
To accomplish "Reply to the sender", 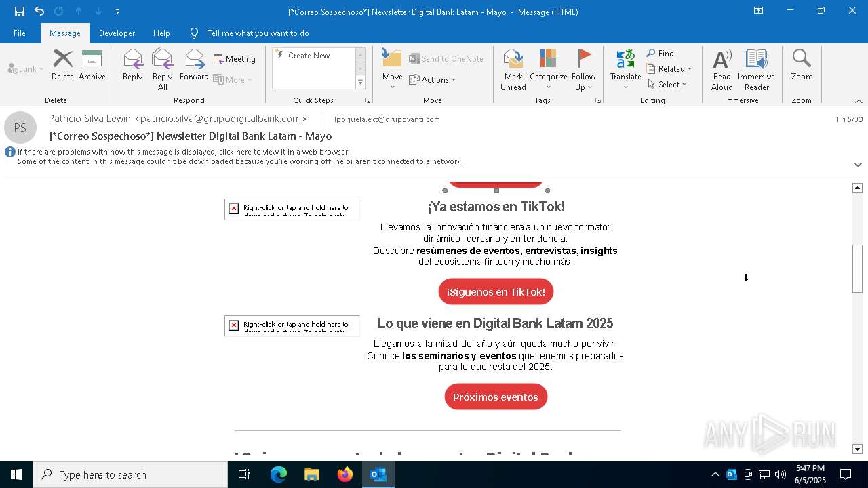I will (x=133, y=66).
